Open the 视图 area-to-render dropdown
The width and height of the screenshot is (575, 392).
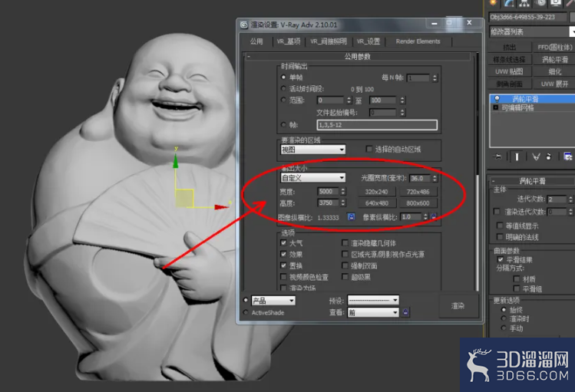[312, 150]
